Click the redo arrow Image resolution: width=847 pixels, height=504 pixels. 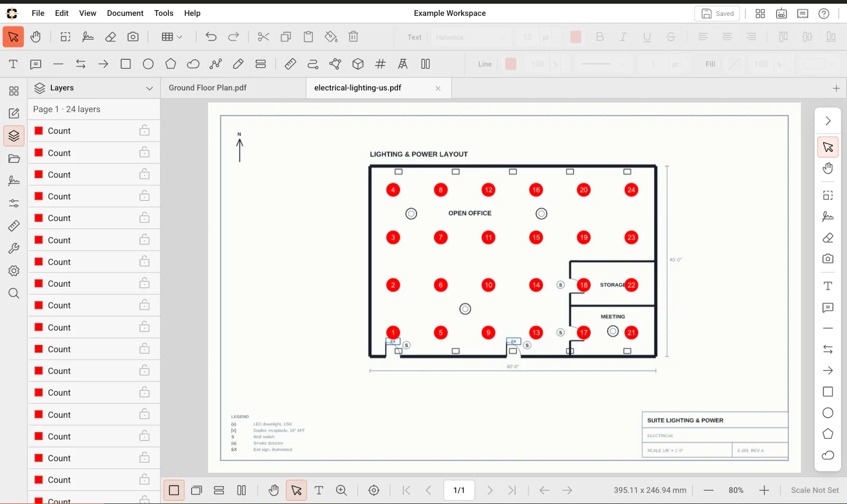click(x=233, y=37)
